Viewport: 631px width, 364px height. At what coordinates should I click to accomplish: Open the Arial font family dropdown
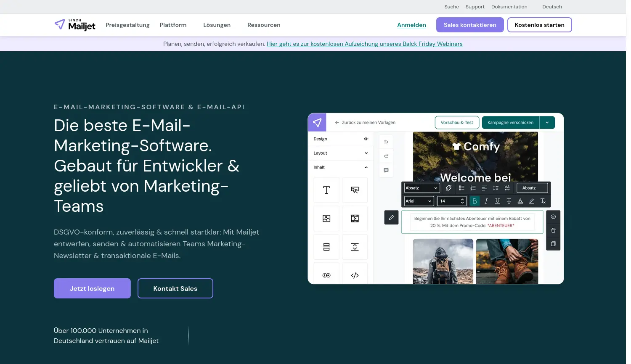(x=419, y=201)
